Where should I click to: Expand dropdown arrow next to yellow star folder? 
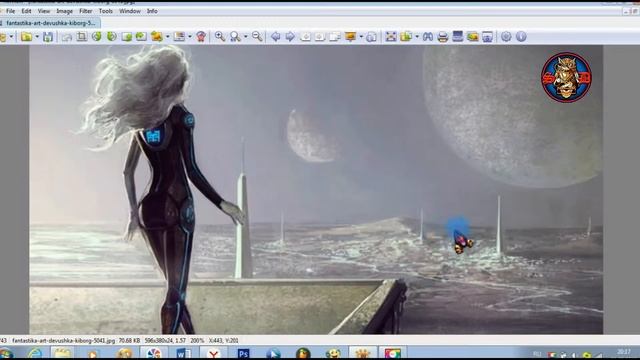click(x=167, y=37)
